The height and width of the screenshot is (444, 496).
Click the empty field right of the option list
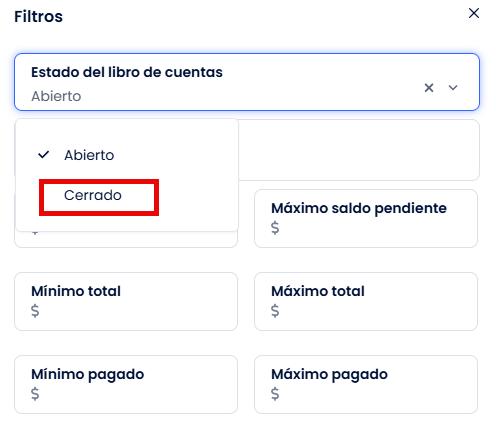359,150
